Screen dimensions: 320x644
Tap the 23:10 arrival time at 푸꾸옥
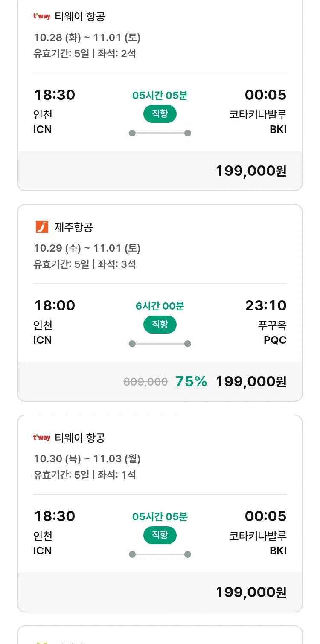(265, 306)
